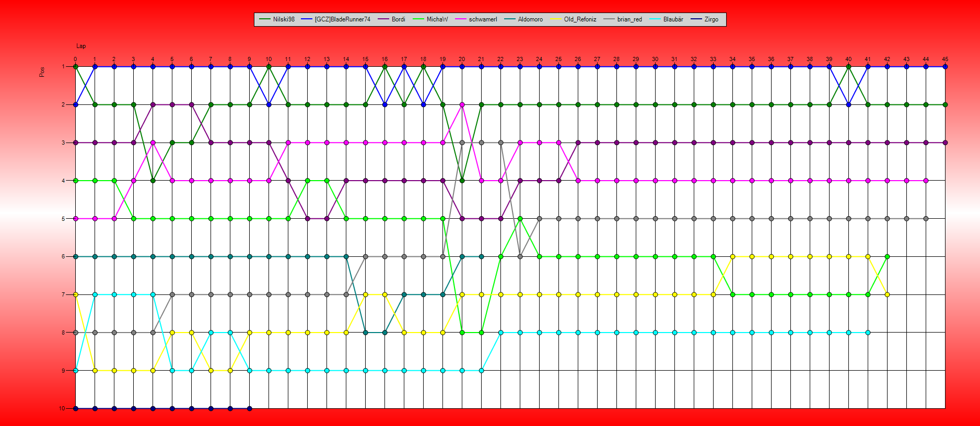Select Old_Refoniz's final point at lap 42

887,294
